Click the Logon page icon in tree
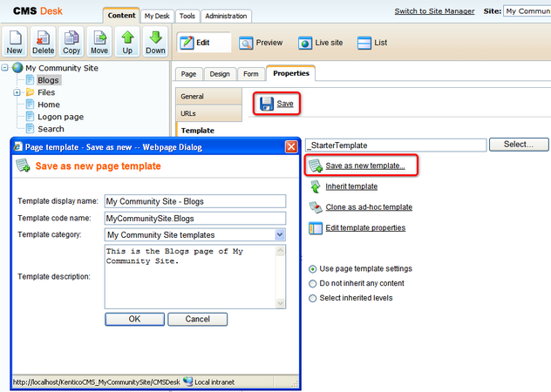This screenshot has width=551, height=392. [31, 116]
